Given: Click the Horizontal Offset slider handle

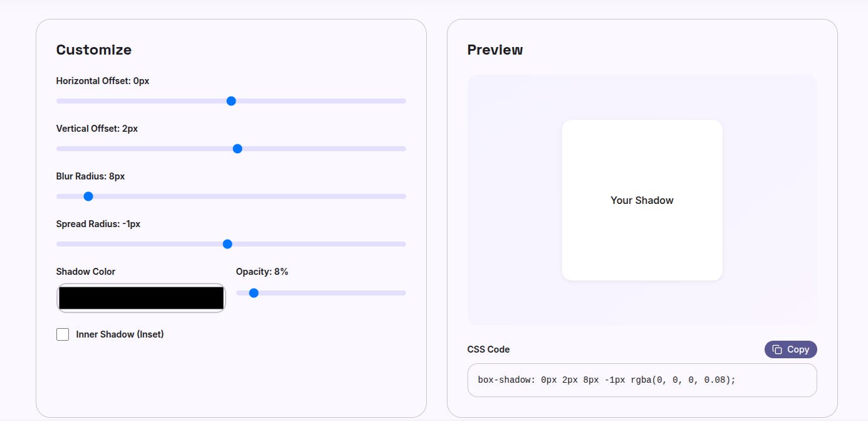Looking at the screenshot, I should pyautogui.click(x=231, y=101).
